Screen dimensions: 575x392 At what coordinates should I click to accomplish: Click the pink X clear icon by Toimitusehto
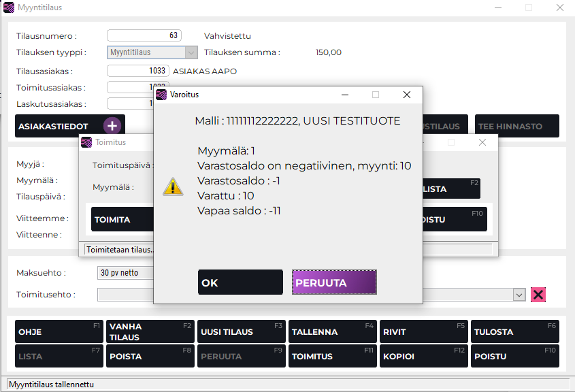[538, 295]
